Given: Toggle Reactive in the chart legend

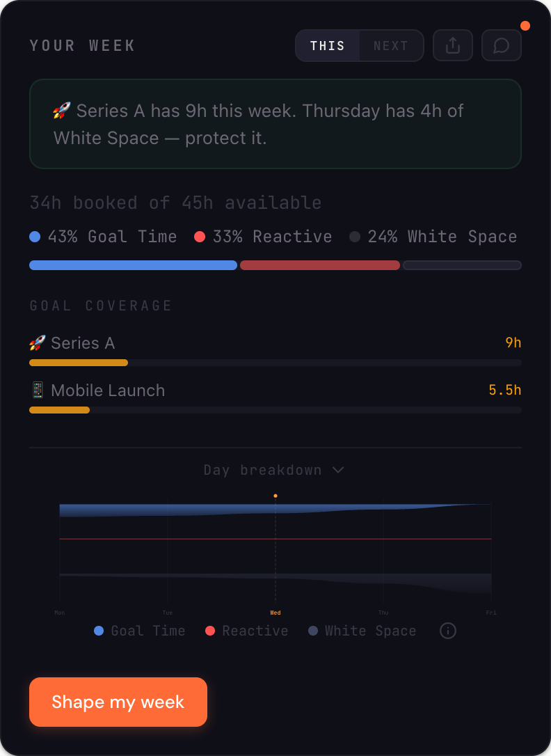Looking at the screenshot, I should click(x=246, y=631).
